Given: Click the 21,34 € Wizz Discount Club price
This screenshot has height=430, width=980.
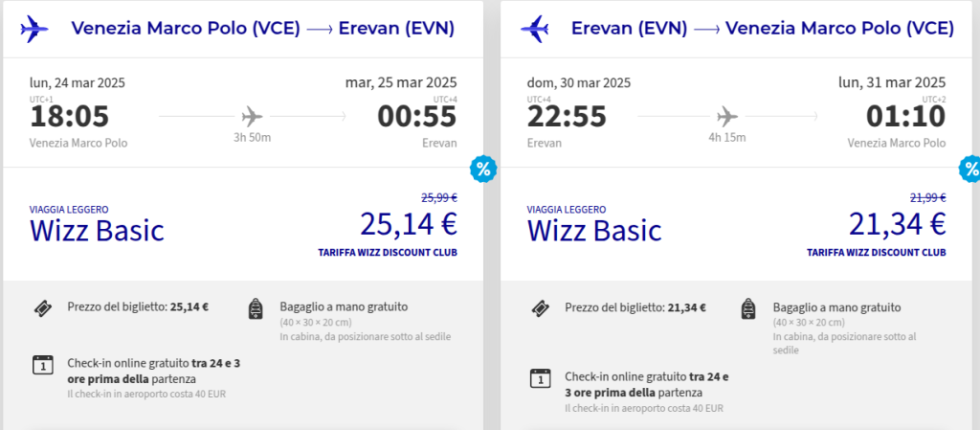Looking at the screenshot, I should pos(897,224).
